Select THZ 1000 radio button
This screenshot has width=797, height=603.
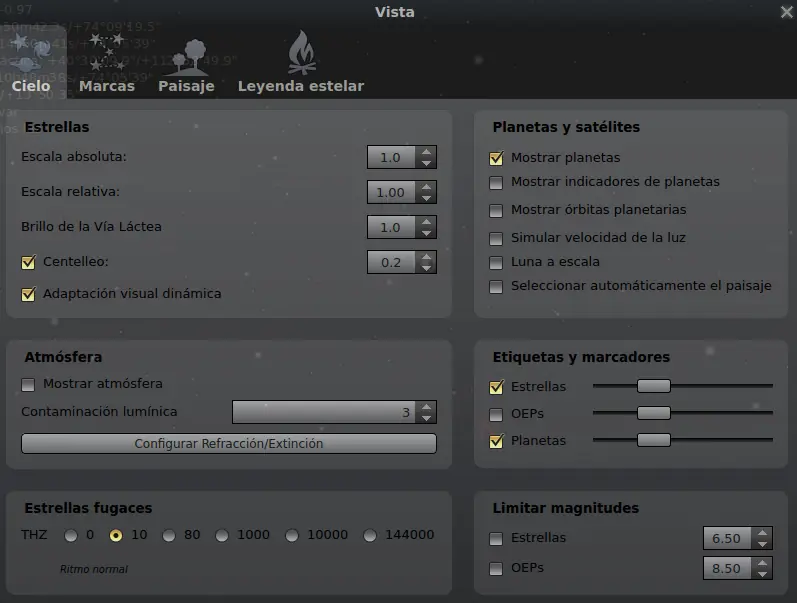coord(222,535)
